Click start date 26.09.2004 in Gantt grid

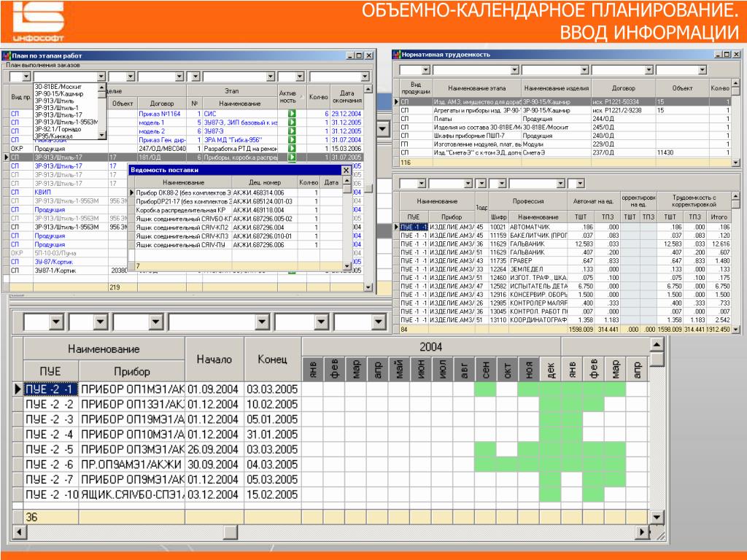[x=213, y=449]
